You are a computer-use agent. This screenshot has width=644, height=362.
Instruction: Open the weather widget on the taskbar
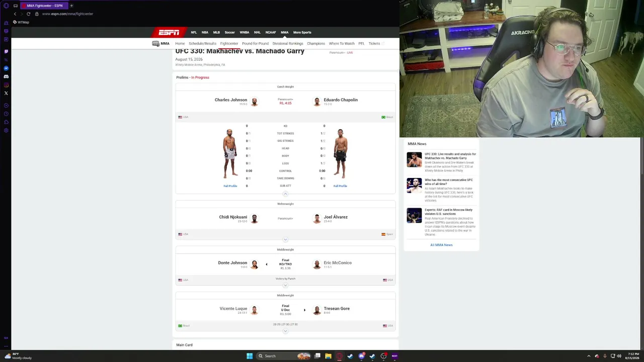point(18,356)
